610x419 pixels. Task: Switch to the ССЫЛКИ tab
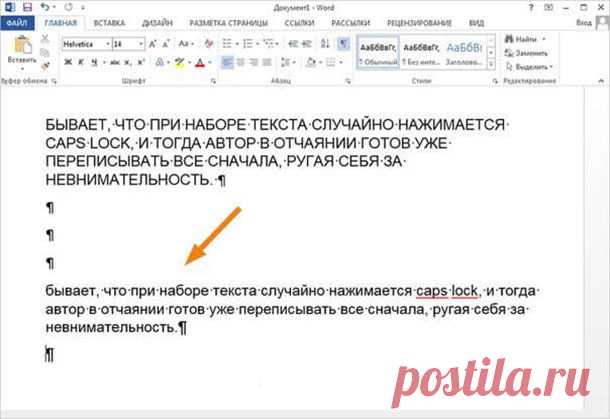click(299, 23)
